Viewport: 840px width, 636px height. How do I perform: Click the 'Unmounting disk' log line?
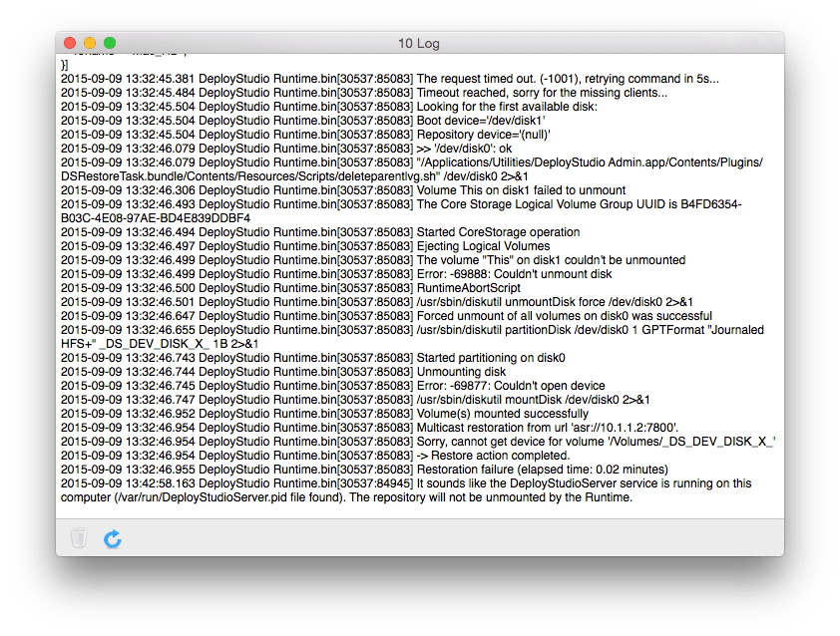click(283, 371)
